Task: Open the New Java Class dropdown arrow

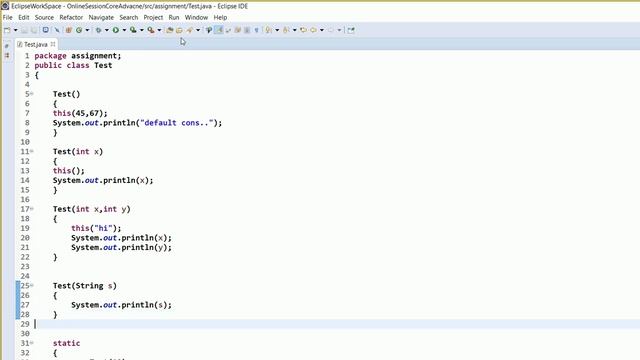Action: pyautogui.click(x=87, y=30)
